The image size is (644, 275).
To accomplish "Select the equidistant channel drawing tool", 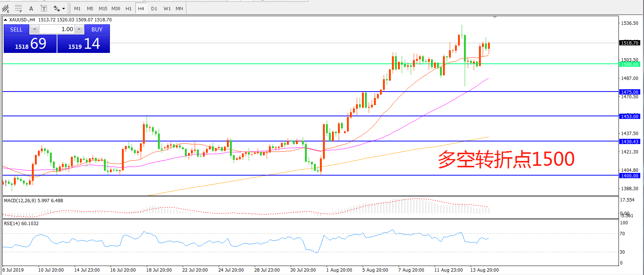I will click(x=6, y=8).
